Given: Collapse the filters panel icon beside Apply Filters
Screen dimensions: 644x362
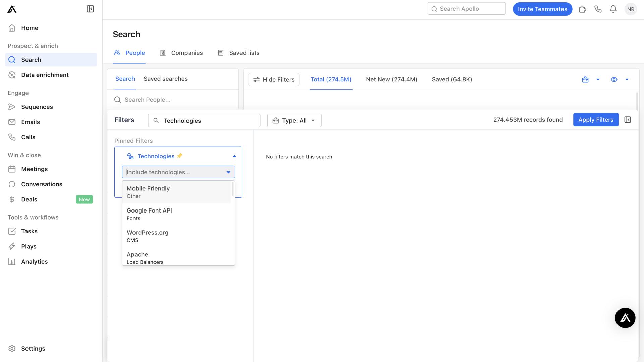Looking at the screenshot, I should coord(628,120).
